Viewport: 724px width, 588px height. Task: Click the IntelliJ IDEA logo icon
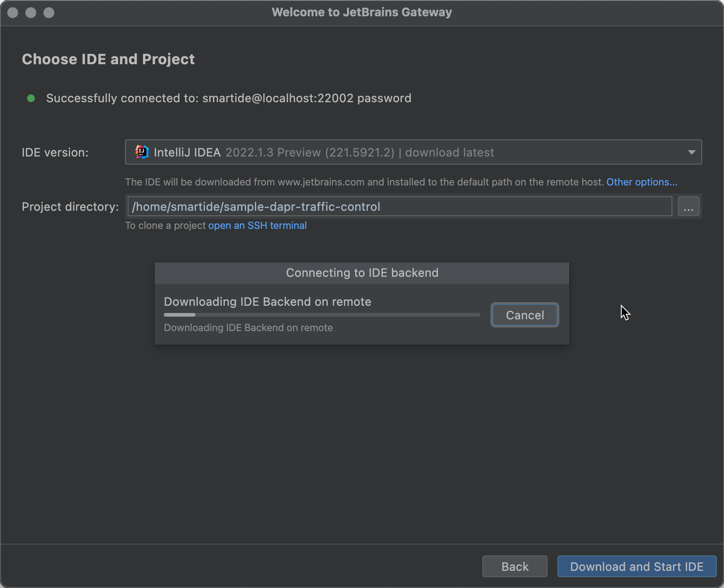coord(142,152)
